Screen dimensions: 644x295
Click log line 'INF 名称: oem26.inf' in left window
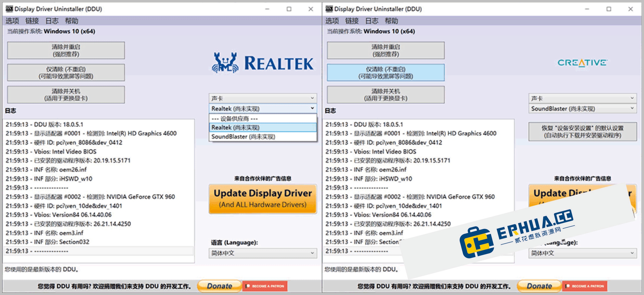tap(46, 170)
